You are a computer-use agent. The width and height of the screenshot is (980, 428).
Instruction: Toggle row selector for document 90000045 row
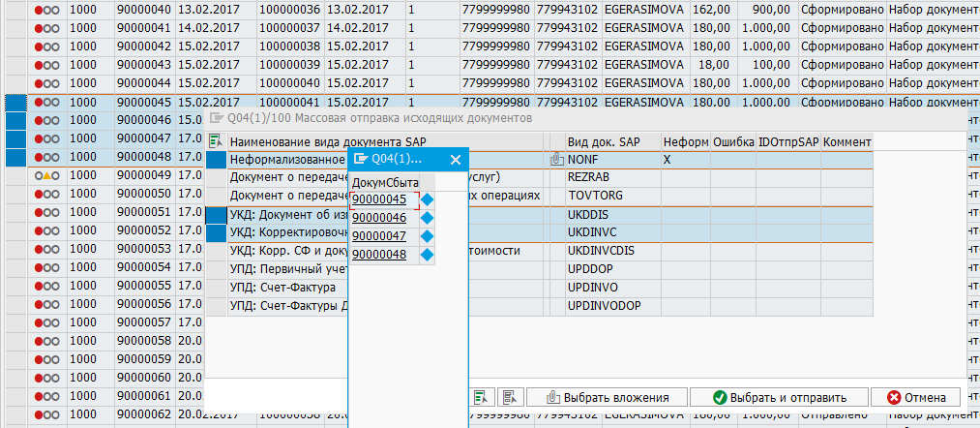point(15,102)
